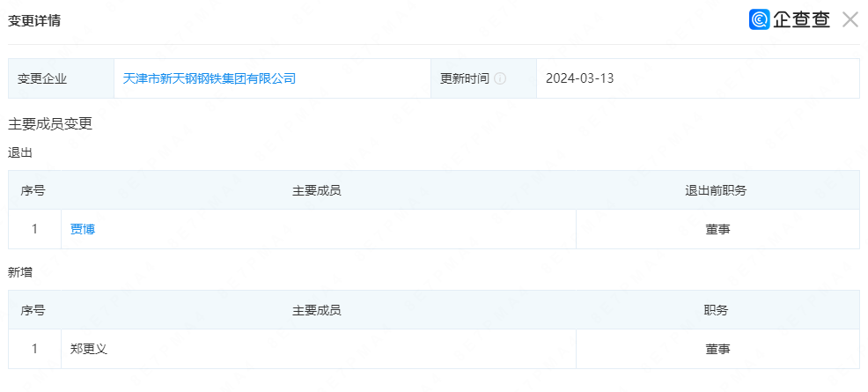Select the update date 2024-03-13
The width and height of the screenshot is (868, 392).
pos(579,78)
